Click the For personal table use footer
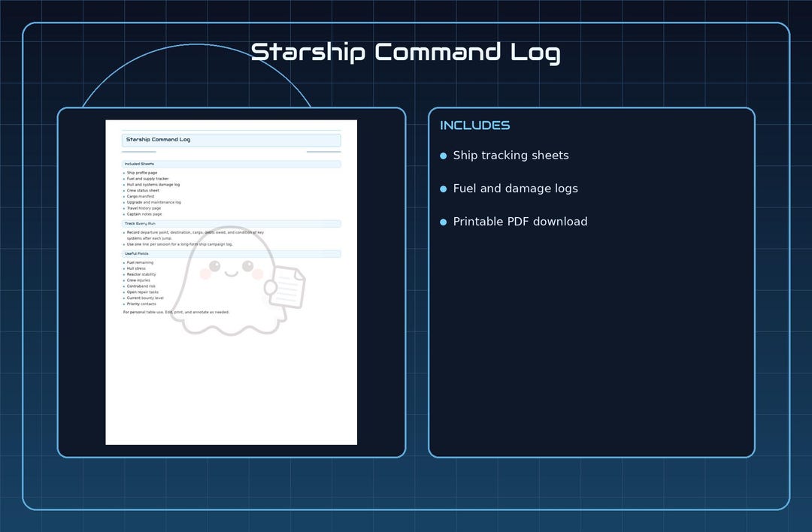 click(176, 312)
